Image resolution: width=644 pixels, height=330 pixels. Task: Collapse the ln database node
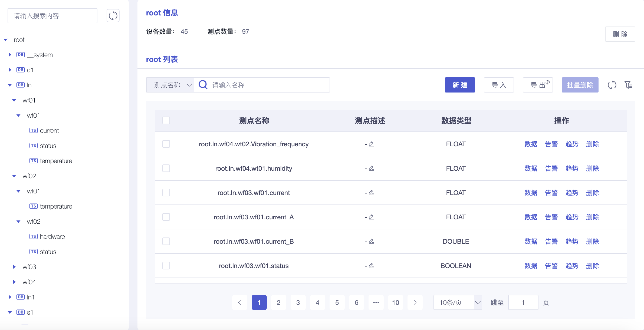(x=10, y=85)
